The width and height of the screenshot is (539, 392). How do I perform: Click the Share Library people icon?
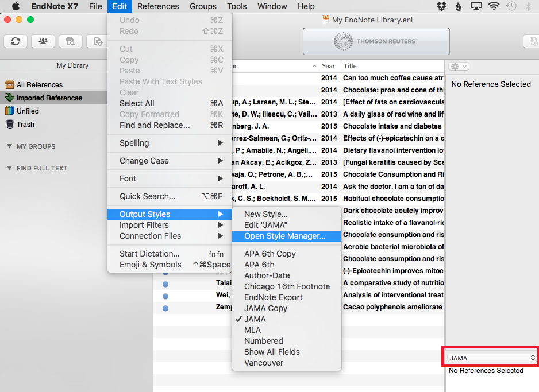43,41
